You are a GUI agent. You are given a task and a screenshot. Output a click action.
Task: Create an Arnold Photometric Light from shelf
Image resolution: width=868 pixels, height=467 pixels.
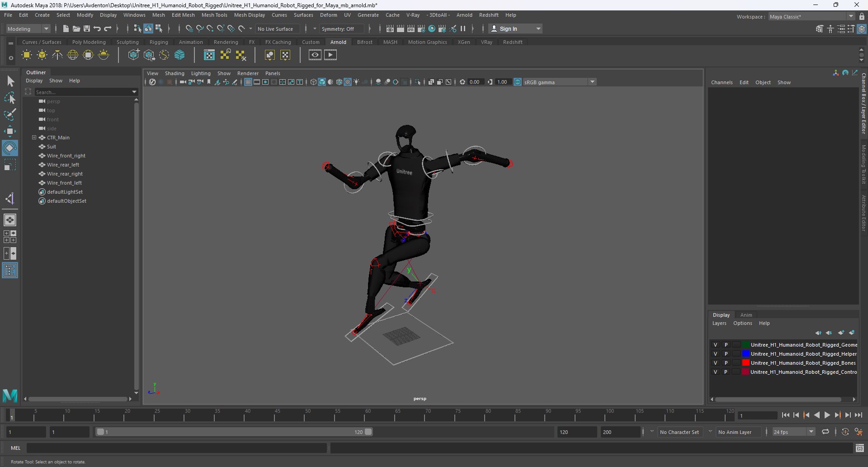pos(57,55)
